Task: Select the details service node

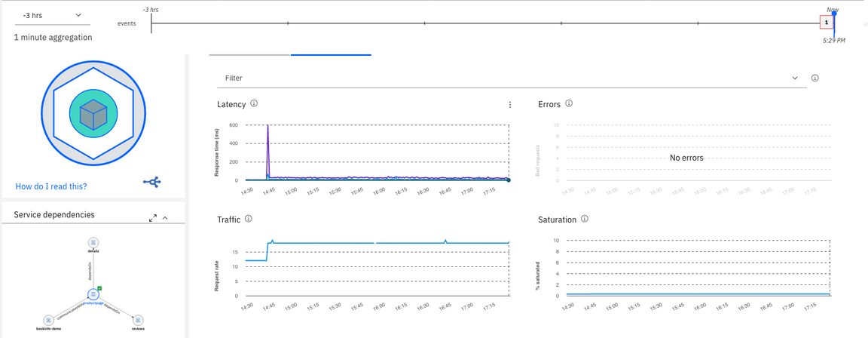Action: 93,243
